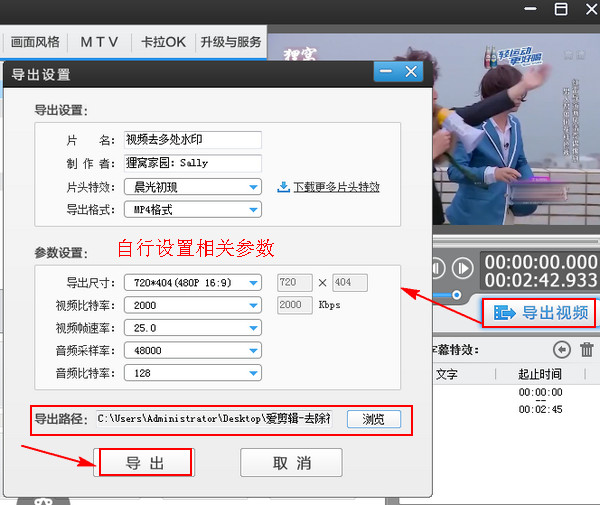This screenshot has width=600, height=505.
Task: Expand the 视频帧速率 dropdown
Action: pyautogui.click(x=192, y=328)
